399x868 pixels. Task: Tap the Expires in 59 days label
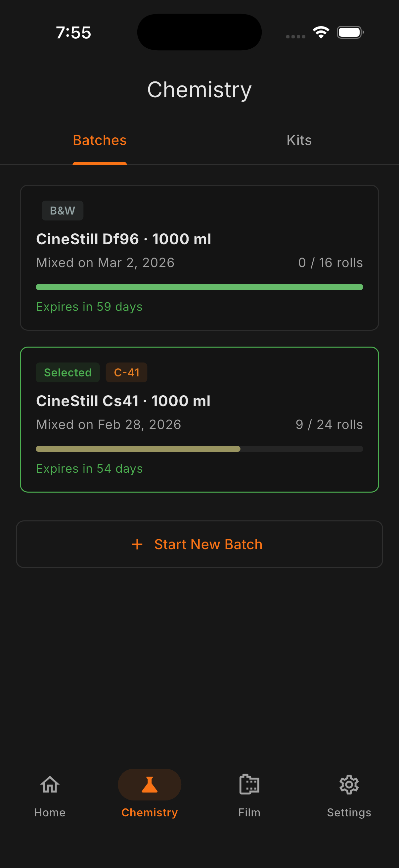(89, 307)
